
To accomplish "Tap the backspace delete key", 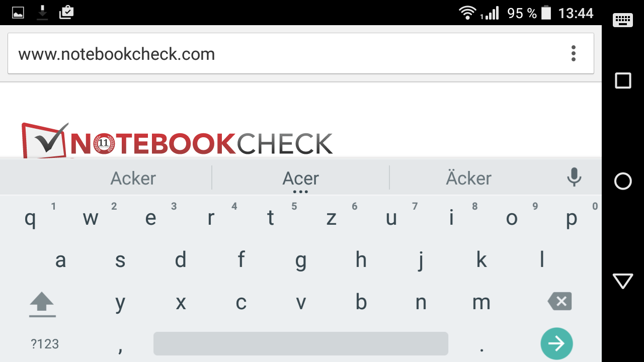I will 559,302.
